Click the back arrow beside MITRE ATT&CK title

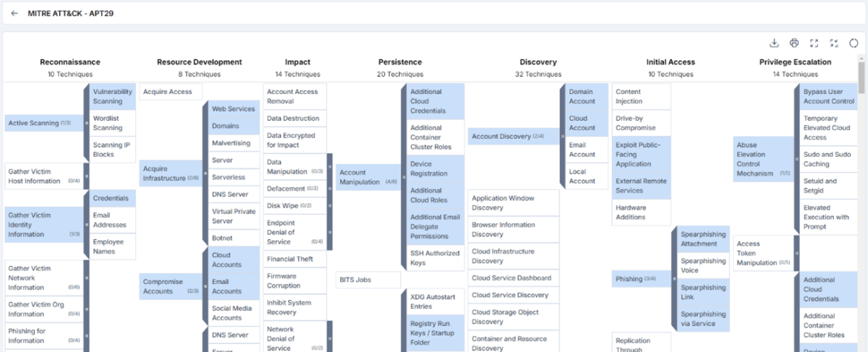14,13
